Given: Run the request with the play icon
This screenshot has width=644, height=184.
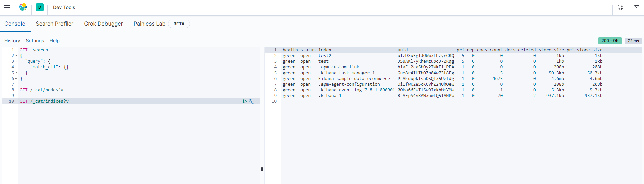Looking at the screenshot, I should 245,101.
